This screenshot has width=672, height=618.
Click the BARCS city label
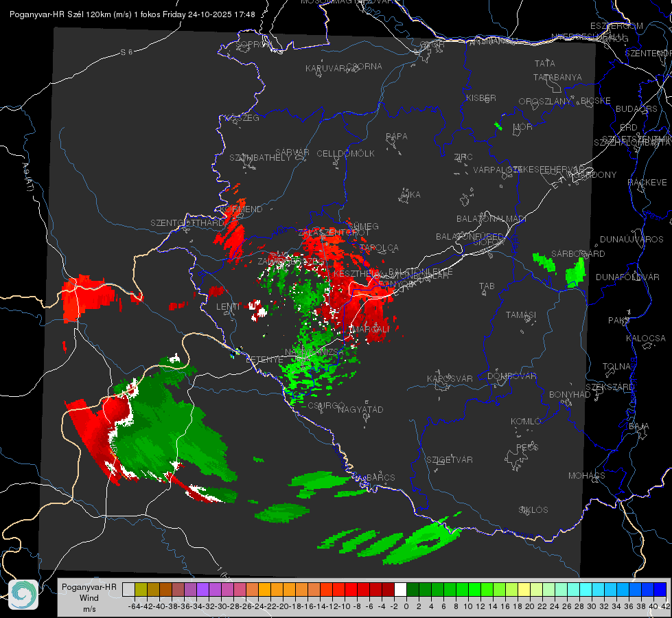pyautogui.click(x=380, y=477)
